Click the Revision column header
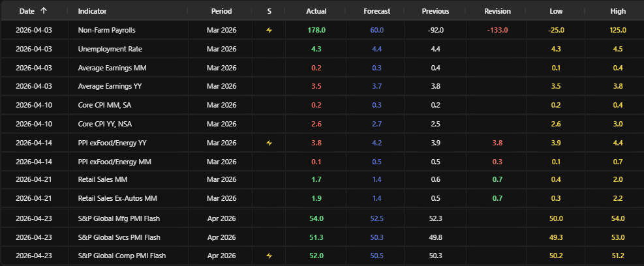644x266 pixels. (497, 11)
